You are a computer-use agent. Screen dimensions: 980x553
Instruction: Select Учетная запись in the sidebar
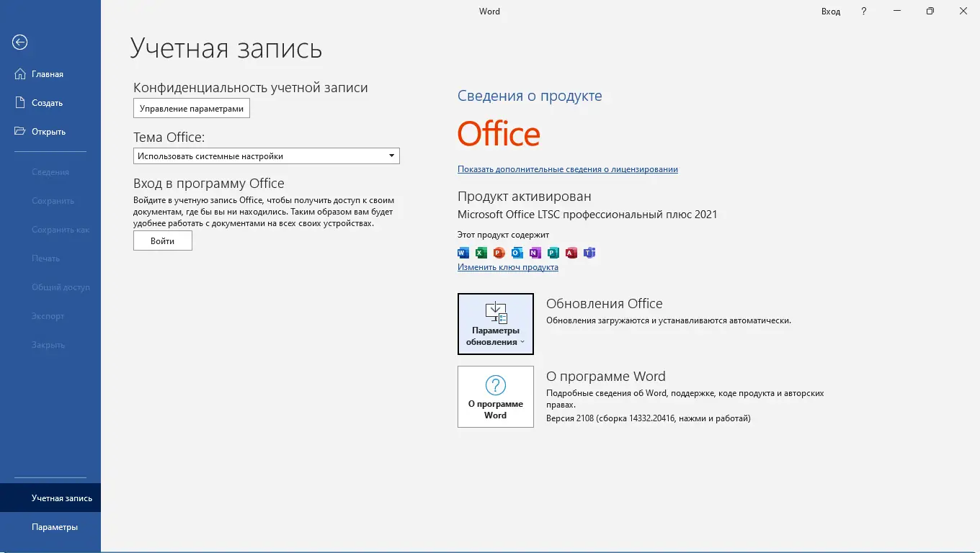pyautogui.click(x=50, y=498)
